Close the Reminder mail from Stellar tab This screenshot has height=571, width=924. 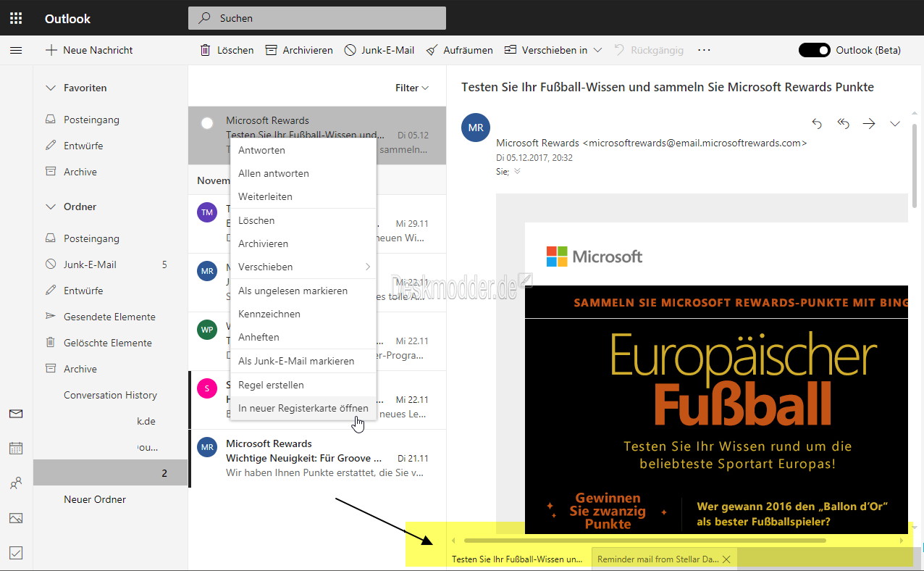tap(726, 559)
